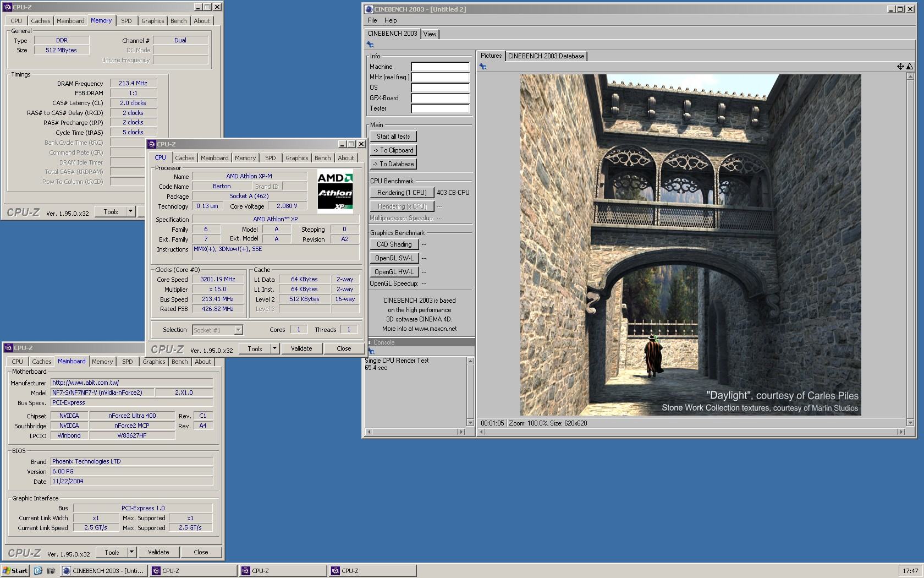The image size is (924, 578).
Task: Click into the Tester input field
Action: 441,108
